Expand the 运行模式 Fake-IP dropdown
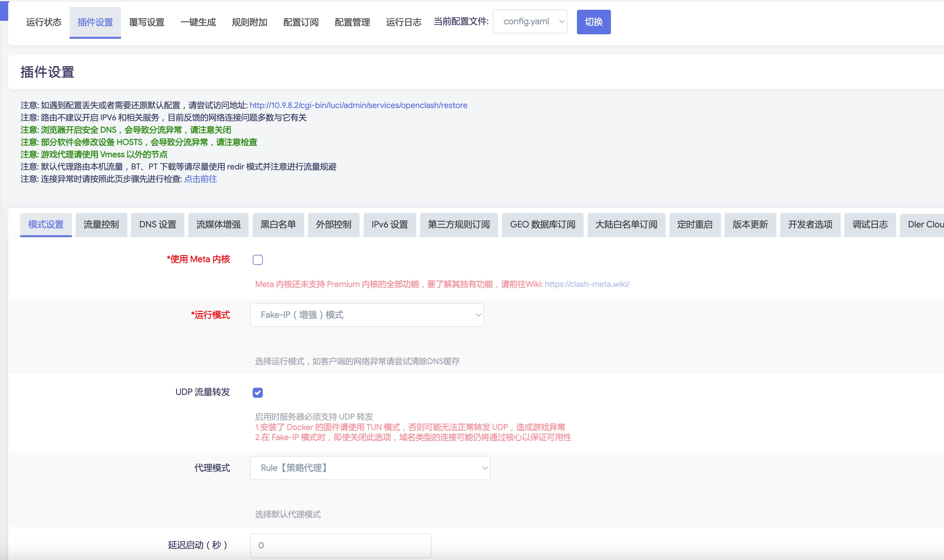This screenshot has height=560, width=944. [366, 315]
